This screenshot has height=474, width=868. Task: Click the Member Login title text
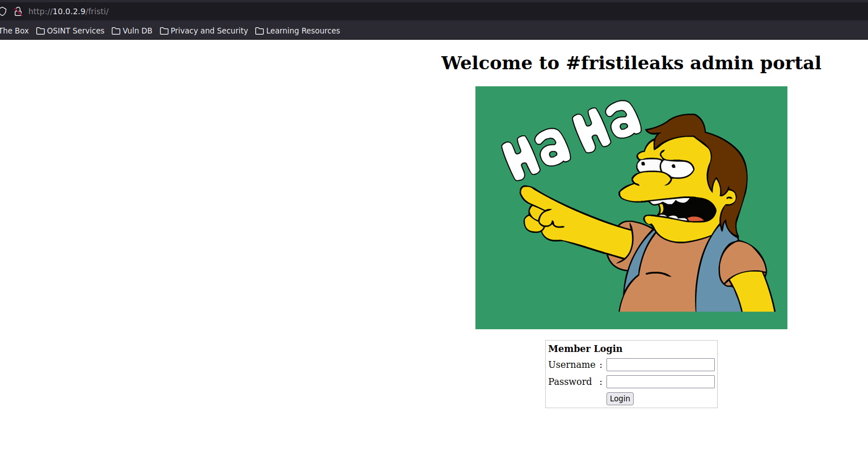585,349
